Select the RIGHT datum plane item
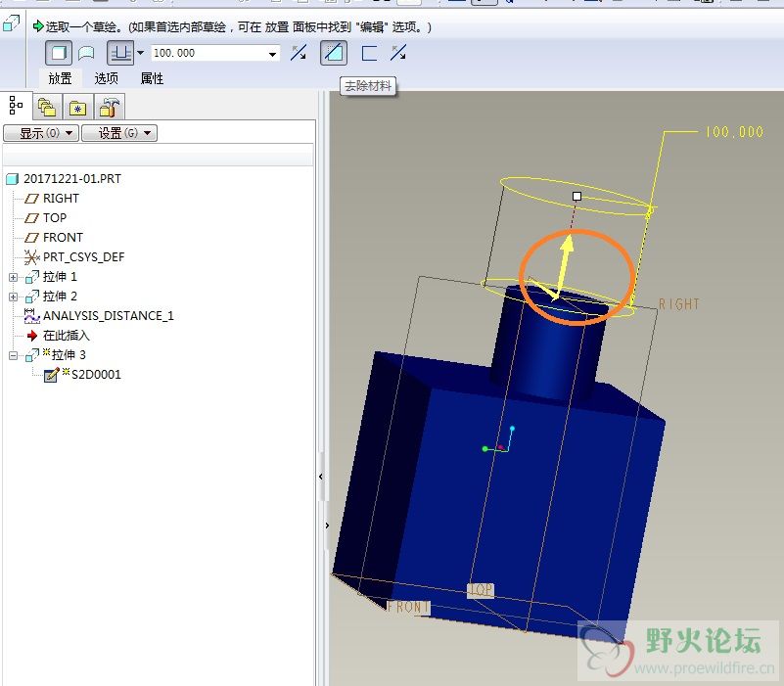 [61, 198]
